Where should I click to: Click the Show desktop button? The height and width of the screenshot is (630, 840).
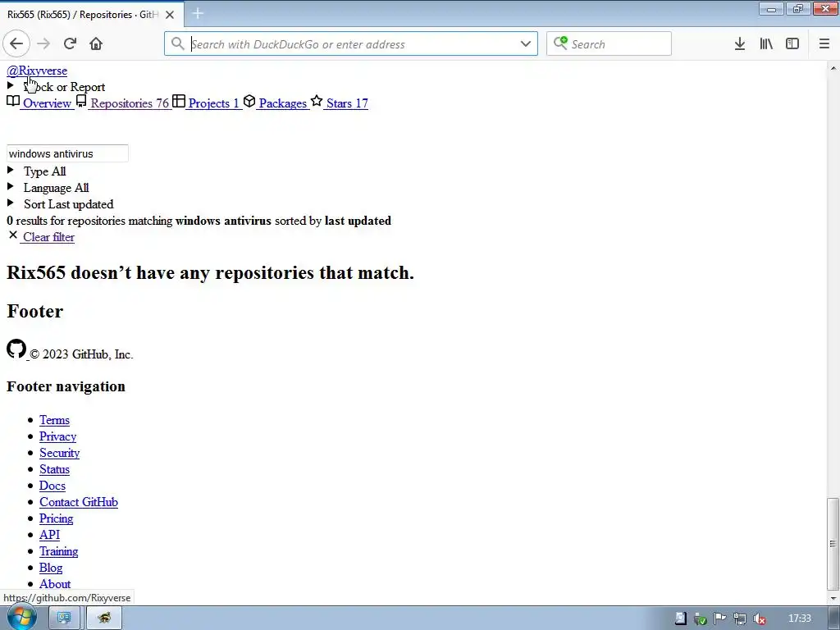click(834, 619)
